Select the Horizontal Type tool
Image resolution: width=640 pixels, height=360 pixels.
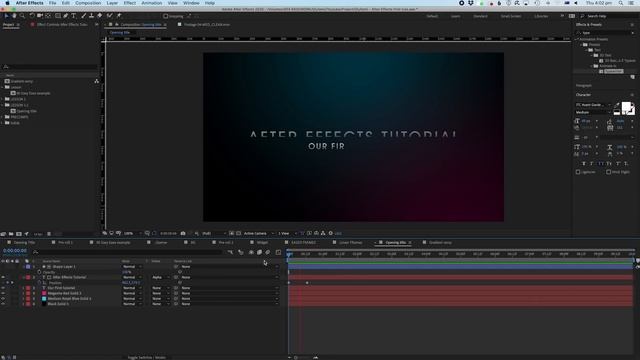[x=74, y=16]
